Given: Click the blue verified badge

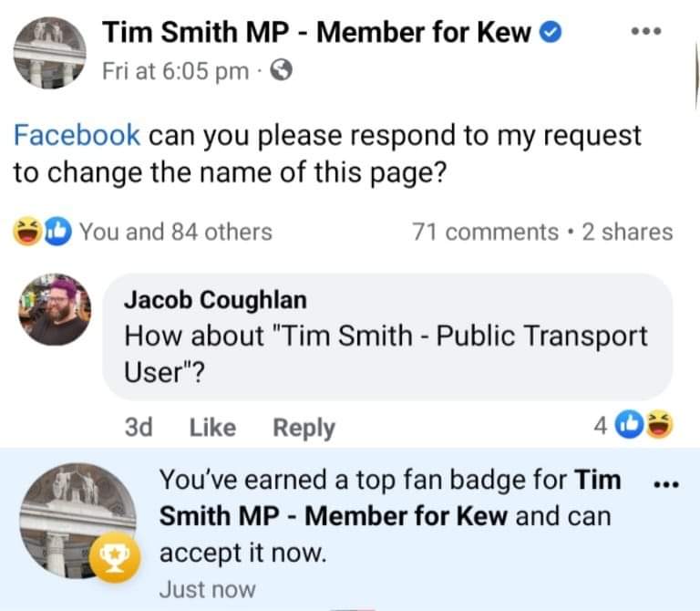Looking at the screenshot, I should (551, 34).
